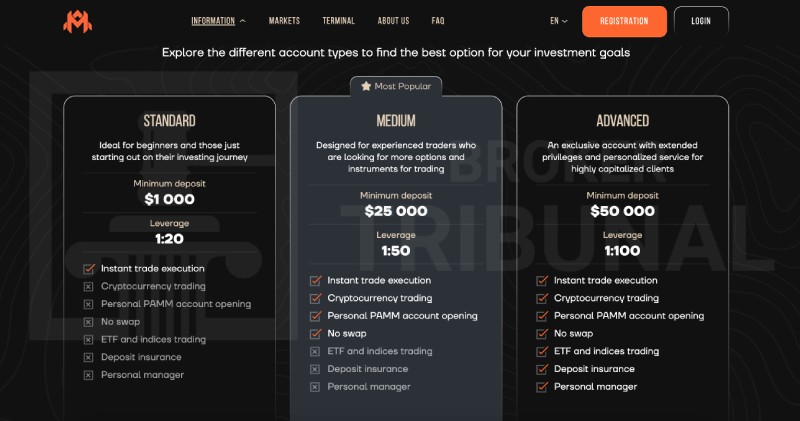Click the Login button

tap(701, 21)
